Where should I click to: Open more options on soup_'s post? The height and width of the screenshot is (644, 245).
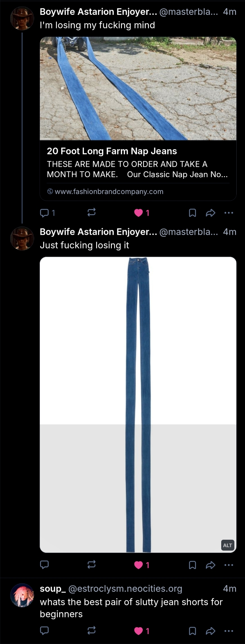(229, 631)
